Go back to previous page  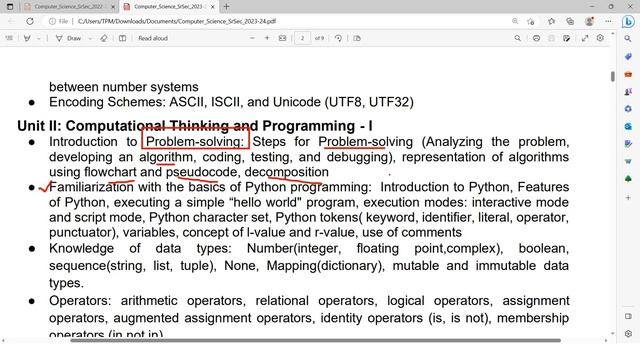[11, 21]
